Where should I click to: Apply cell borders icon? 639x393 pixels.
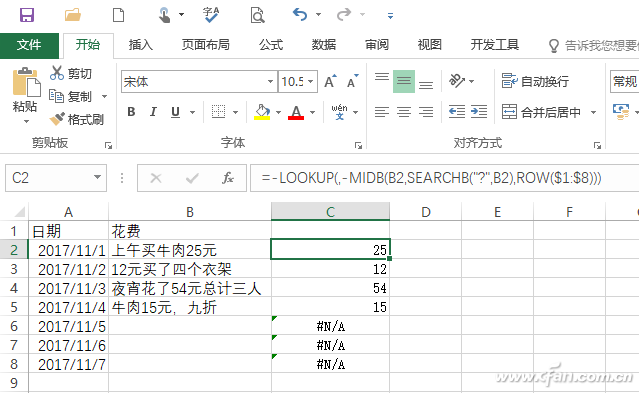tap(218, 112)
